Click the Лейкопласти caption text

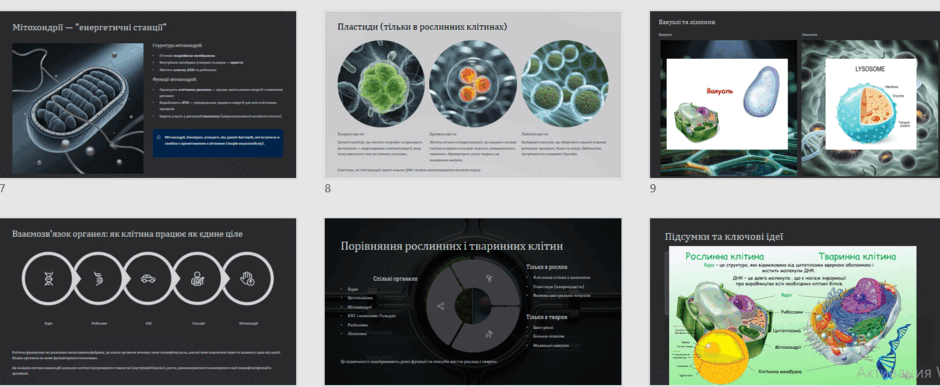pos(535,134)
